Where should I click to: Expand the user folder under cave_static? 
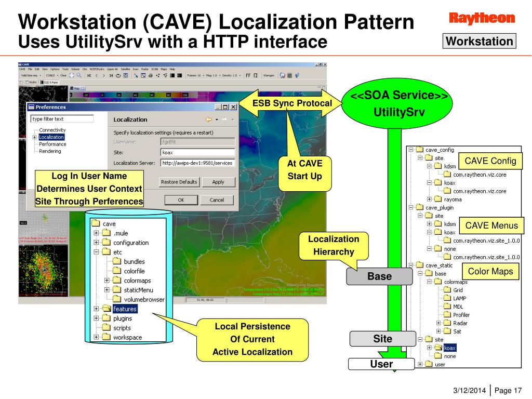[x=420, y=364]
